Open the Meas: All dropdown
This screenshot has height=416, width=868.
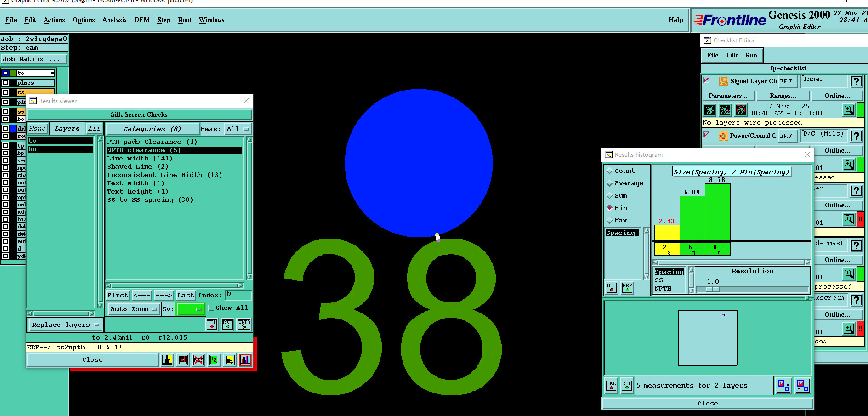238,129
